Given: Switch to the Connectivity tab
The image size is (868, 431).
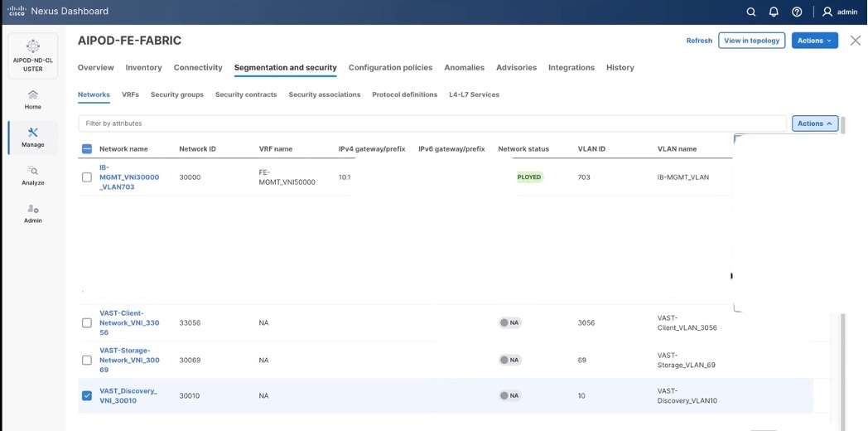Looking at the screenshot, I should (x=198, y=68).
